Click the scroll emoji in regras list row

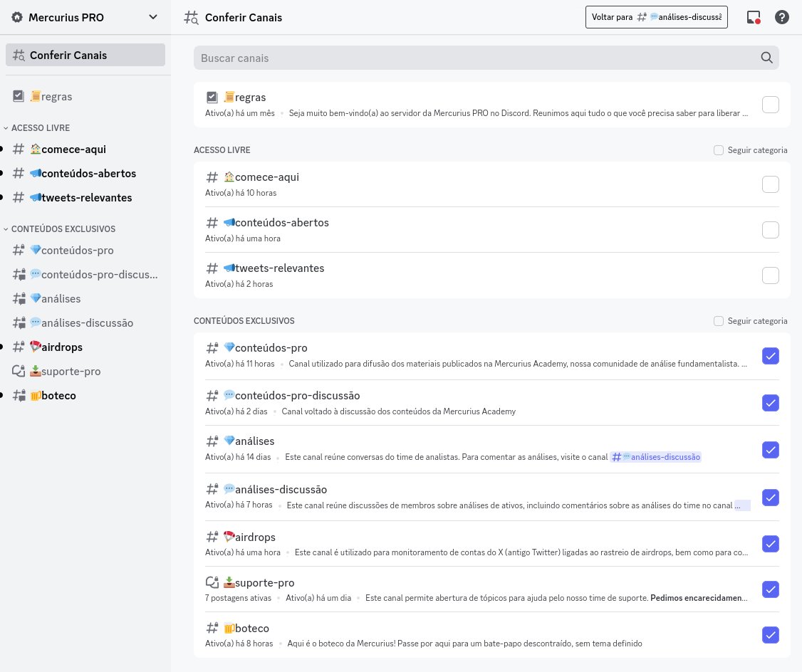229,97
